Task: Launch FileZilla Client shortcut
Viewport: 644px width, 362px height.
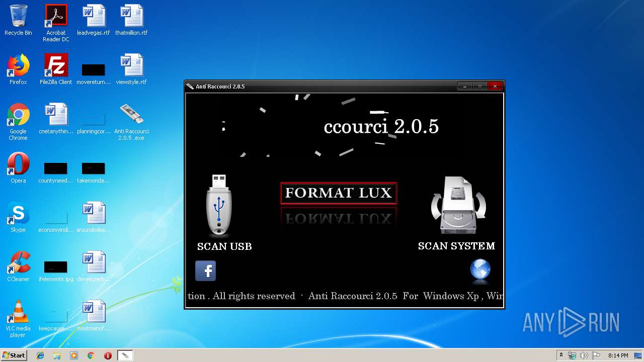Action: click(56, 69)
